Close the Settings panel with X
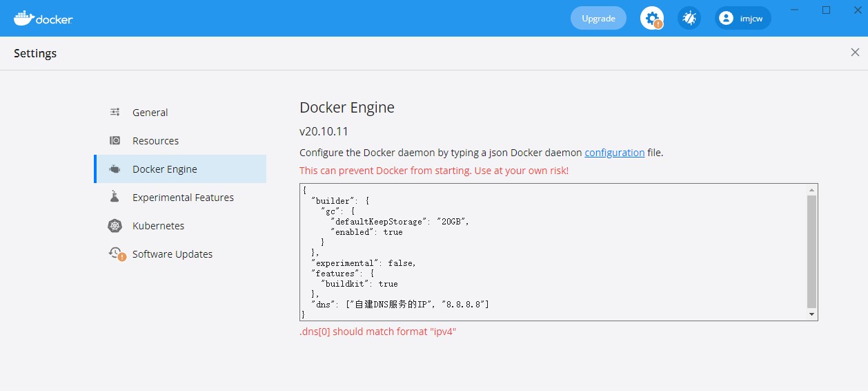This screenshot has height=391, width=868. [x=855, y=53]
